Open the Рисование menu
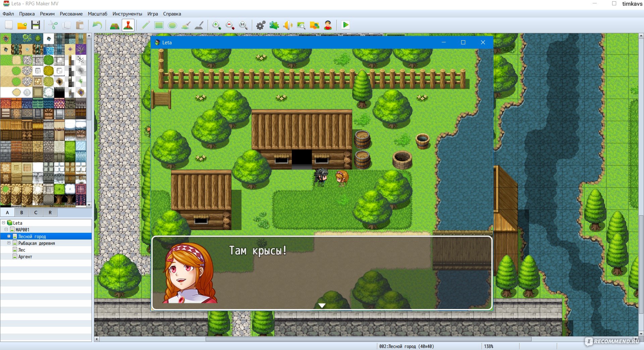Viewport: 644px width, 350px height. point(71,14)
